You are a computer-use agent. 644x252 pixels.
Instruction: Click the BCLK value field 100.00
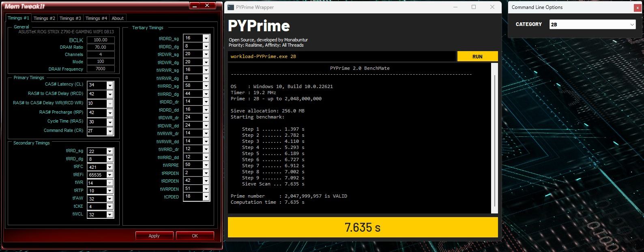click(101, 40)
